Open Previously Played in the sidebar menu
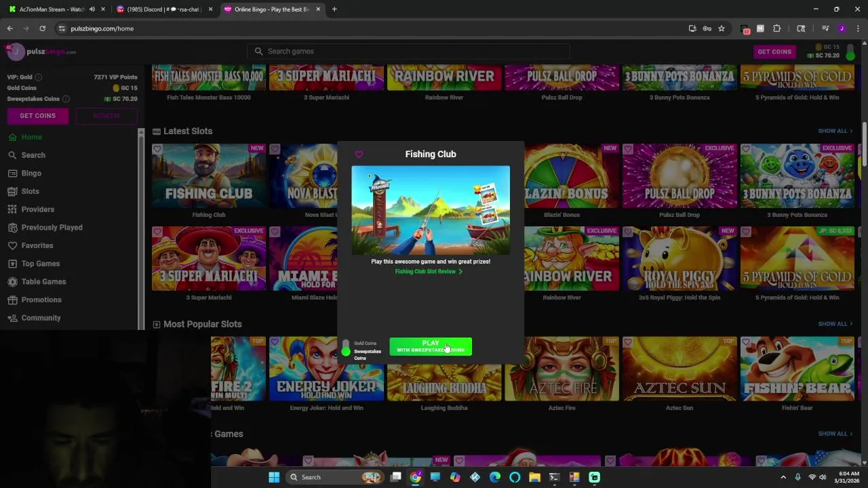This screenshot has width=868, height=488. tap(52, 228)
